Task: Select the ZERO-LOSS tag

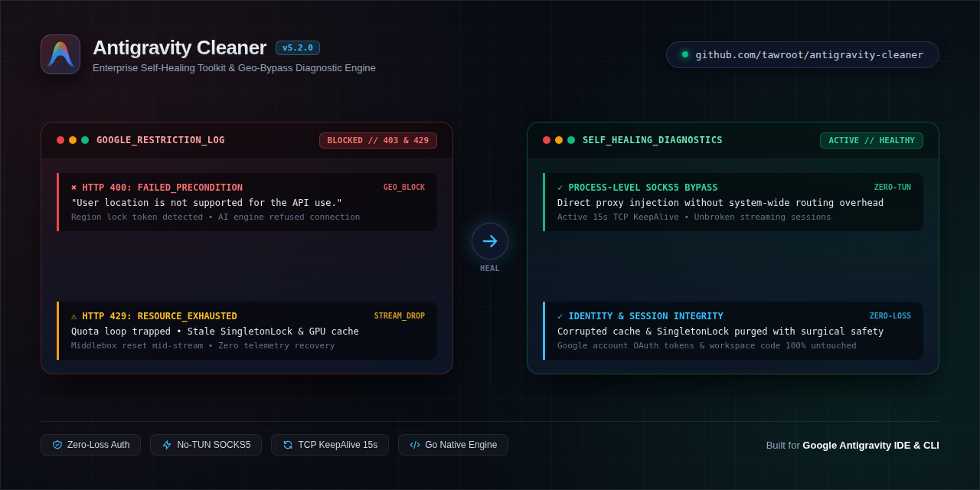Action: pos(890,315)
